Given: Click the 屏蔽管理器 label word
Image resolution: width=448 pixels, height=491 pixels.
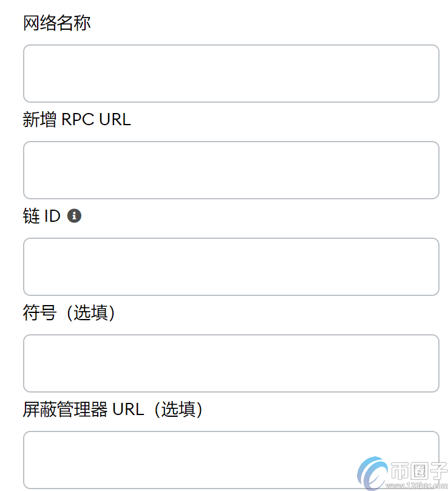Looking at the screenshot, I should point(66,410).
